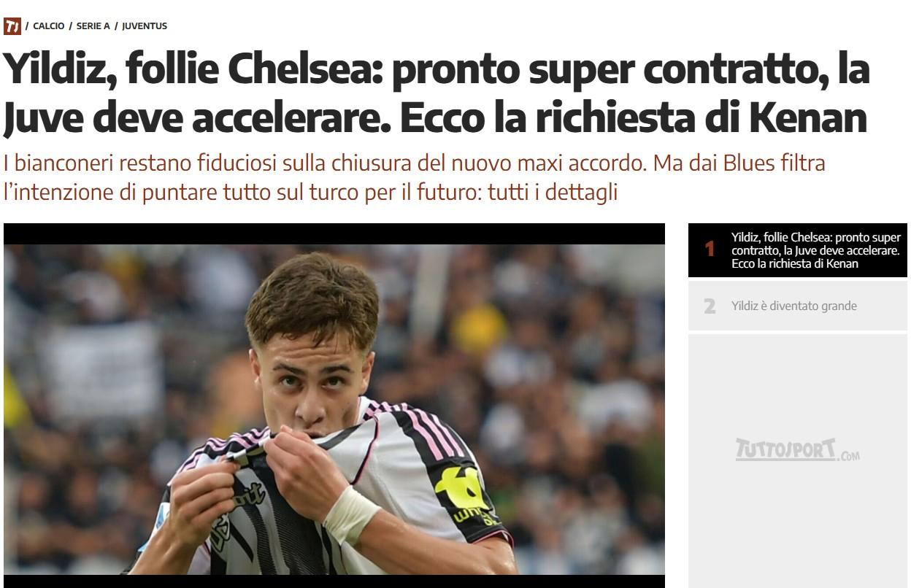This screenshot has height=588, width=911.
Task: Open the CALCIO breadcrumb link
Action: (48, 26)
